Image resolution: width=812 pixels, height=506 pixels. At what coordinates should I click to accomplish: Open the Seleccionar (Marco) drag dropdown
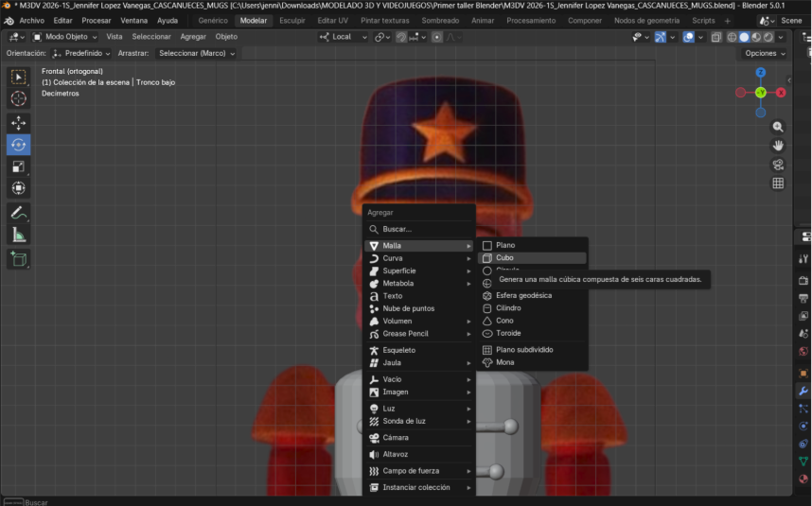click(x=196, y=53)
